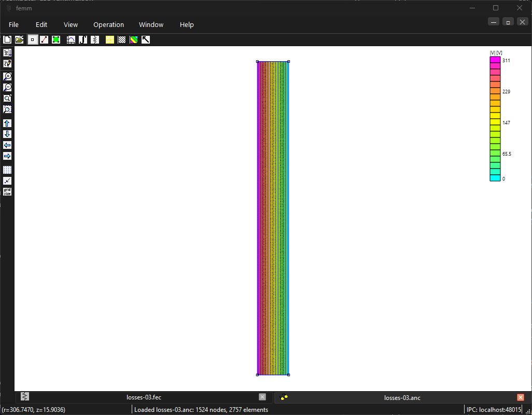The width and height of the screenshot is (532, 415).
Task: Click the integral calculation icon
Action: (x=83, y=40)
